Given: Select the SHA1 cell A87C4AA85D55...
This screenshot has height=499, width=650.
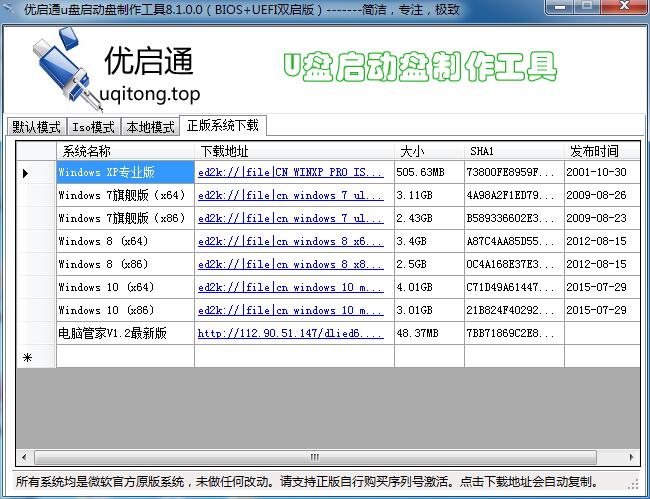Looking at the screenshot, I should click(x=514, y=241).
